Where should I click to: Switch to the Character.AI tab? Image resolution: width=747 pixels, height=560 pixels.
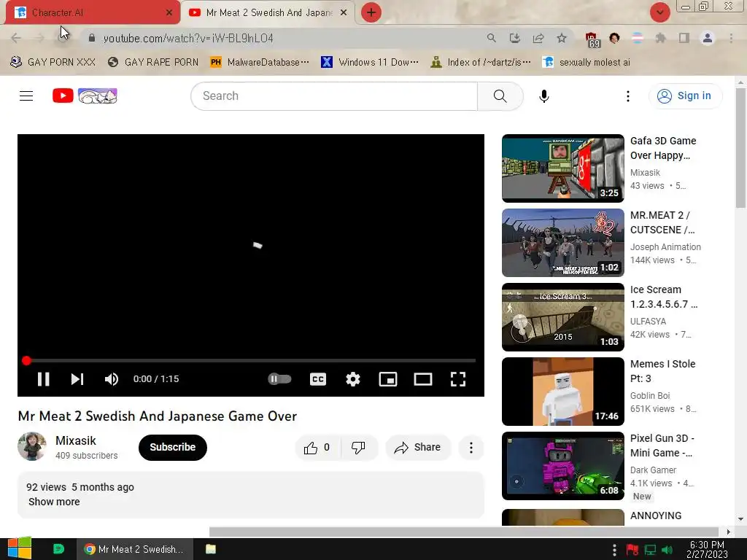pos(93,12)
